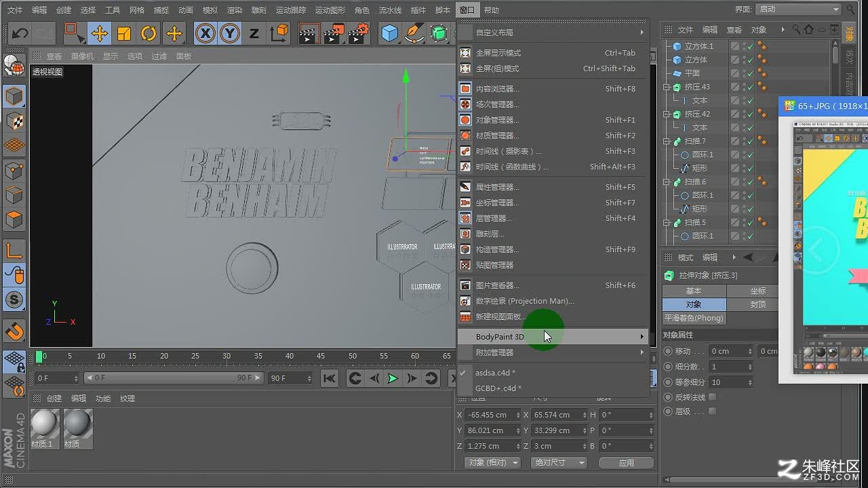This screenshot has height=488, width=868.
Task: Open 内容浏览器 from the window menu
Action: click(552, 89)
